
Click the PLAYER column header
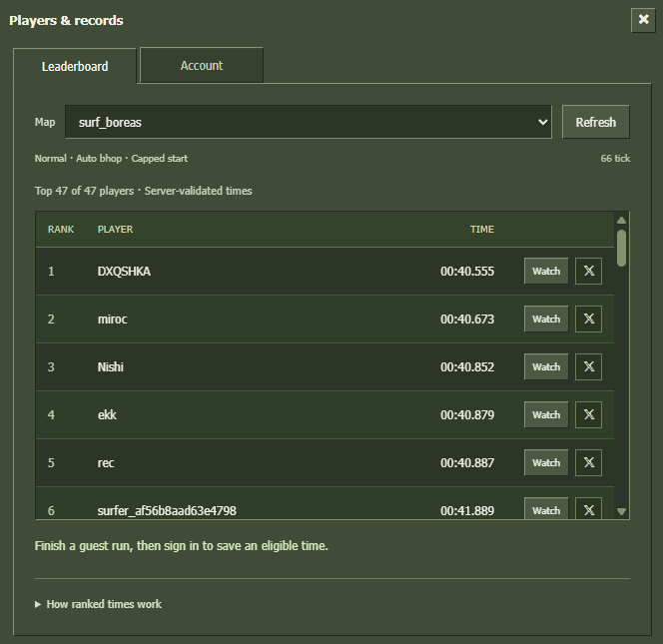[x=115, y=230]
